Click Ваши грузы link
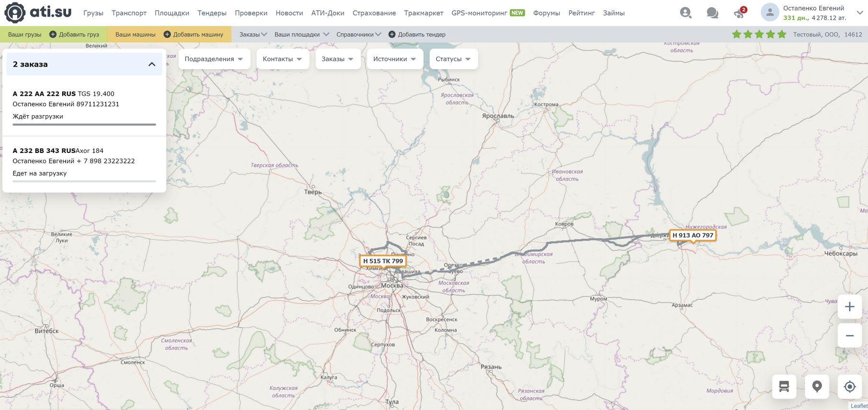 tap(24, 35)
